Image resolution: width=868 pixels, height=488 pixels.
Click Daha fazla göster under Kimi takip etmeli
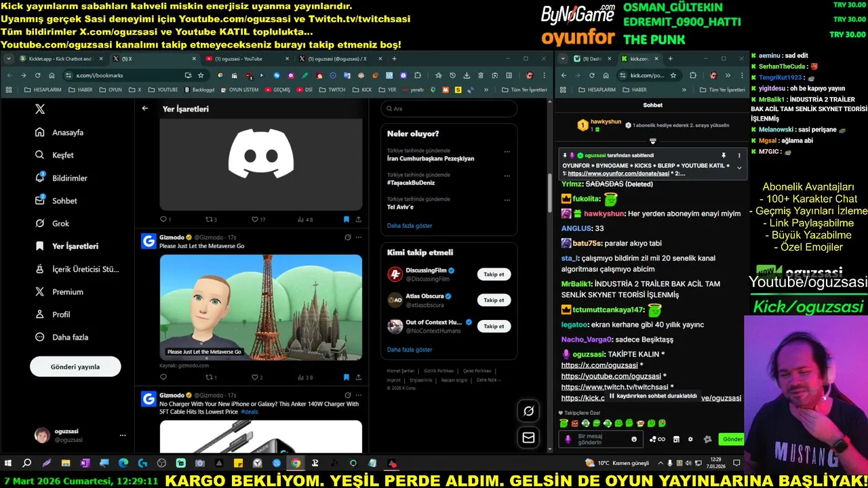pyautogui.click(x=410, y=350)
